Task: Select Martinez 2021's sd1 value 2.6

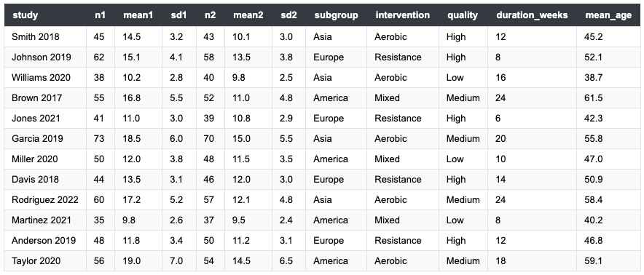Action: point(176,220)
